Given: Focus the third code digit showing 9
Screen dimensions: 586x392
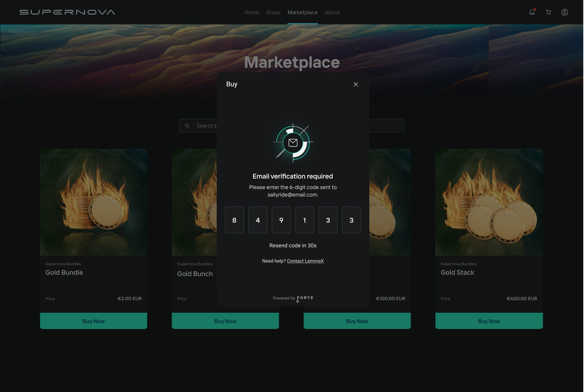Looking at the screenshot, I should tap(281, 220).
